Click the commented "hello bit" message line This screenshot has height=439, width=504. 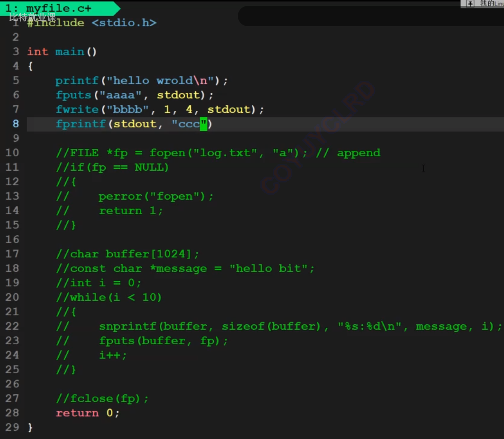pos(185,268)
